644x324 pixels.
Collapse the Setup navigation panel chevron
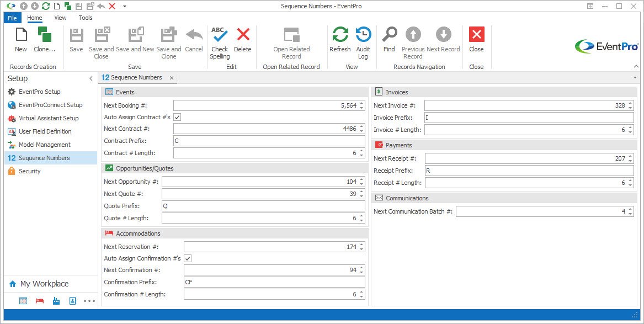(91, 78)
